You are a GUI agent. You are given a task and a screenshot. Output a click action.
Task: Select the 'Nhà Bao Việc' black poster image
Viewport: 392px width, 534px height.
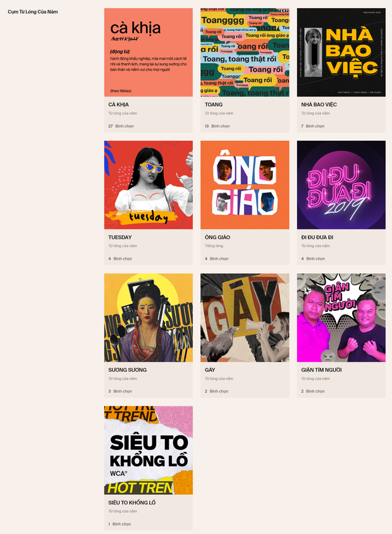point(341,52)
